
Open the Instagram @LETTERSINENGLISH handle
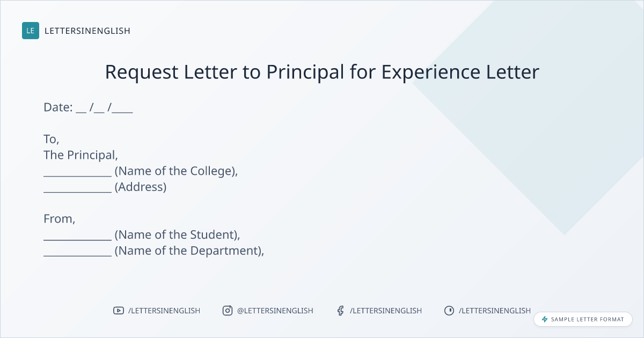(x=275, y=311)
